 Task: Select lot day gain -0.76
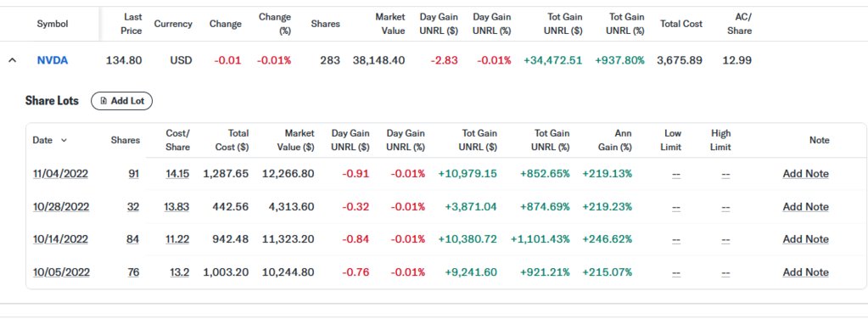[356, 272]
